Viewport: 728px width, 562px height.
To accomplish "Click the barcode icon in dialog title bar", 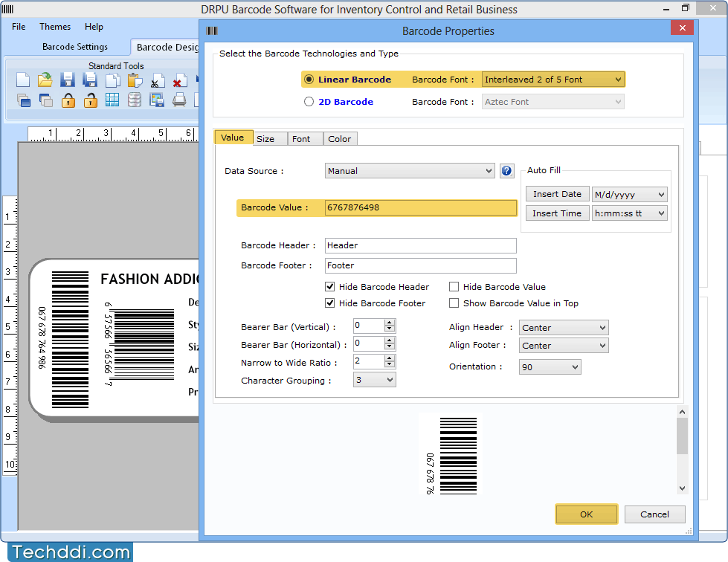I will click(212, 31).
